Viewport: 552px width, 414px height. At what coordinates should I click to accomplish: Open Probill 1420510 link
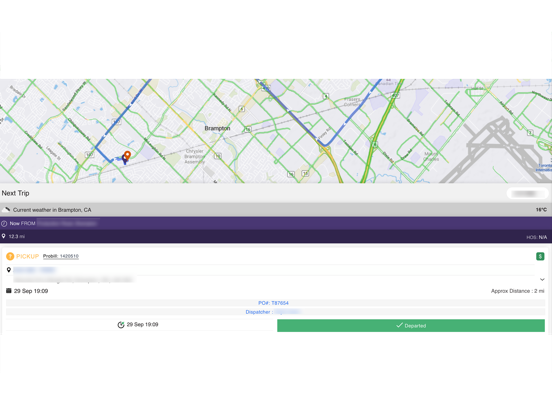point(61,256)
